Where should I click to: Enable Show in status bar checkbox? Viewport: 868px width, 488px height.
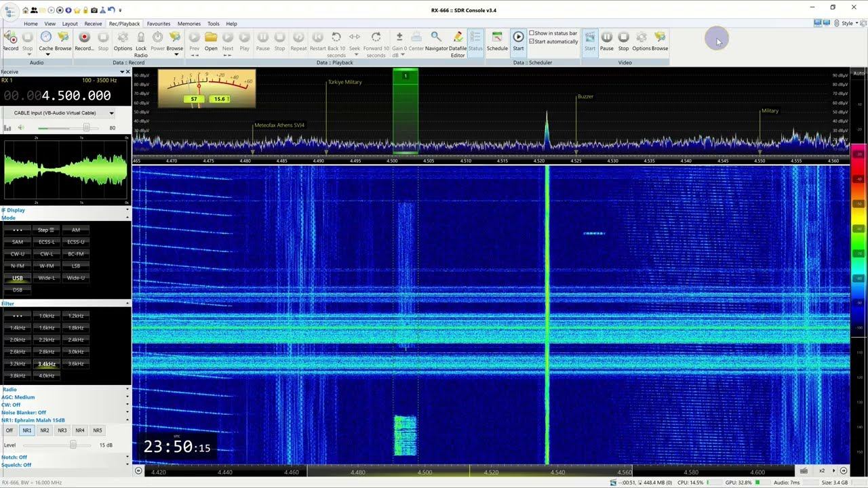(532, 33)
